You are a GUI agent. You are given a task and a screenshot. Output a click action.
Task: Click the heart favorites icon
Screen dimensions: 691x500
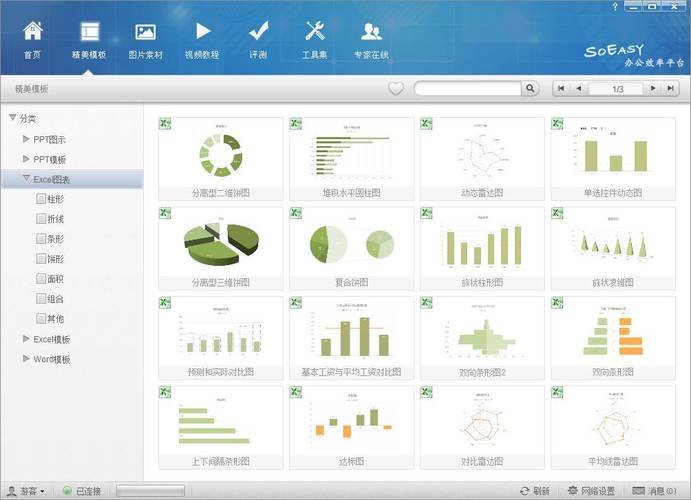(396, 89)
